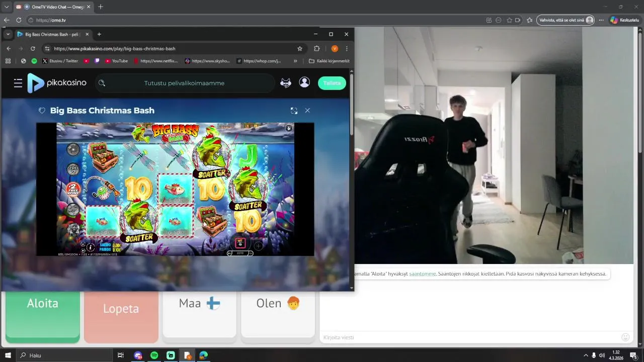Screen dimensions: 644x362
Task: Click the taskbar Haku search box
Action: 64,355
